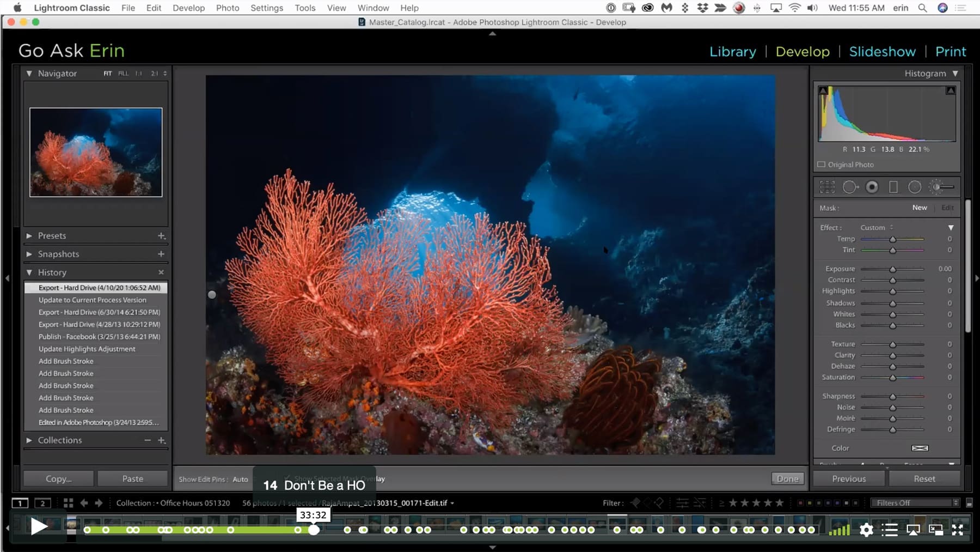Filter photos by flagged status
The height and width of the screenshot is (552, 980).
[635, 503]
